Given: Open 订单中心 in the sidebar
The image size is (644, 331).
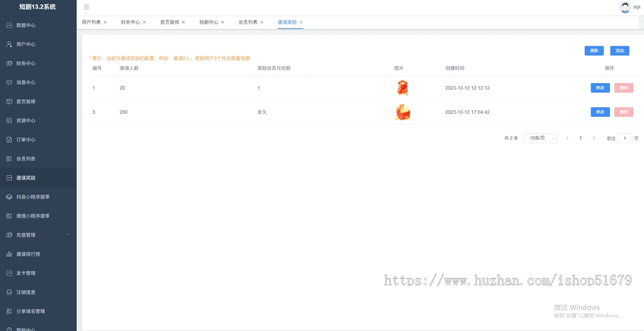Looking at the screenshot, I should (x=38, y=139).
